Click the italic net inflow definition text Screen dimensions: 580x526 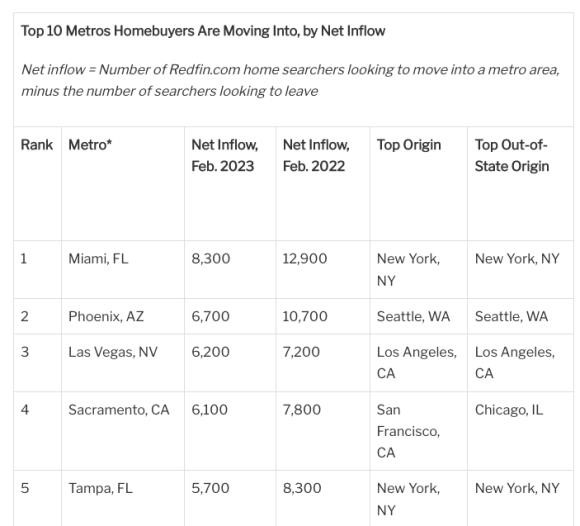point(291,80)
